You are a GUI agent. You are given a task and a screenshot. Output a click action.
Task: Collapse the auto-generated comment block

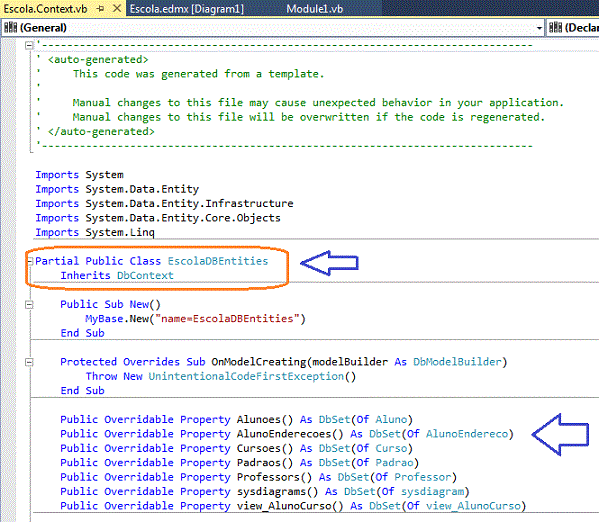click(x=29, y=45)
